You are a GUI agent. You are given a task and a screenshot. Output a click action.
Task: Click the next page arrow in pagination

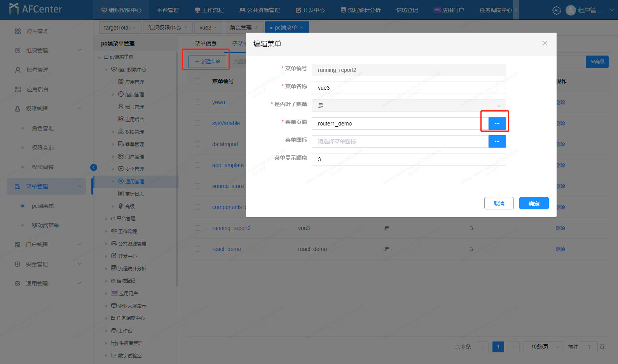coord(514,347)
